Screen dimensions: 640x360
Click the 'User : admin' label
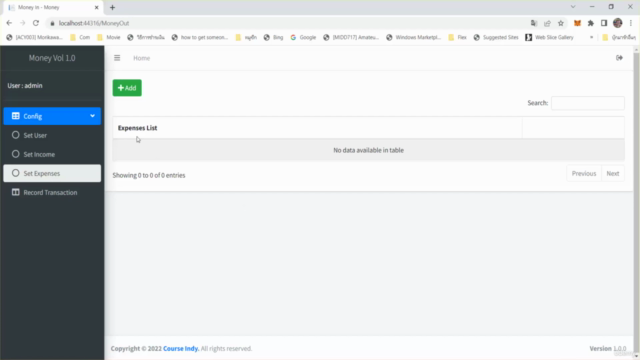click(x=25, y=86)
